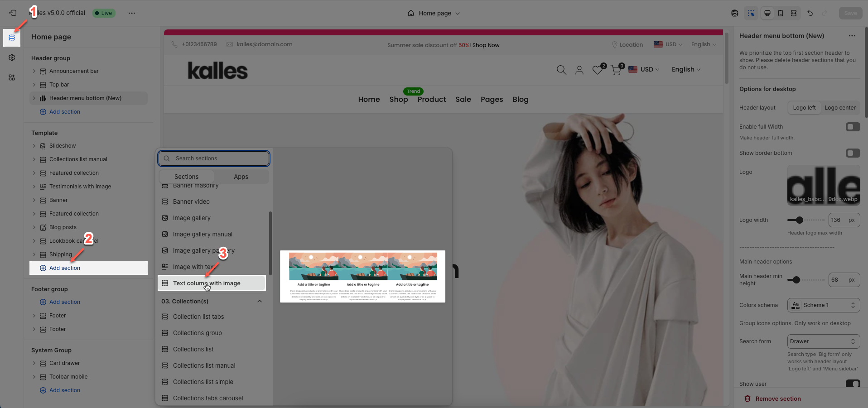Click the Logo image thumbnail
868x408 pixels.
[824, 185]
